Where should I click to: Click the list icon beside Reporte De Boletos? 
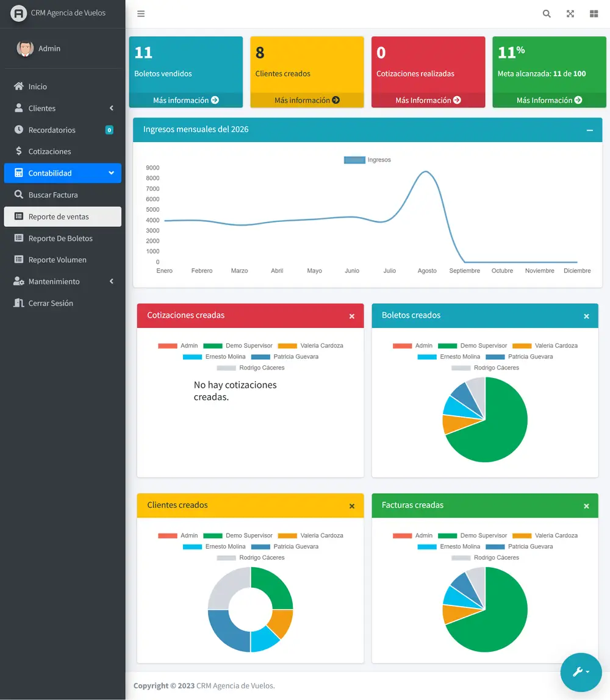point(19,238)
